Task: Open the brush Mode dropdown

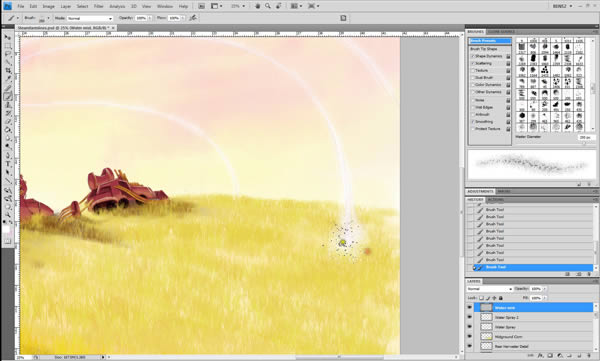Action: click(x=90, y=18)
